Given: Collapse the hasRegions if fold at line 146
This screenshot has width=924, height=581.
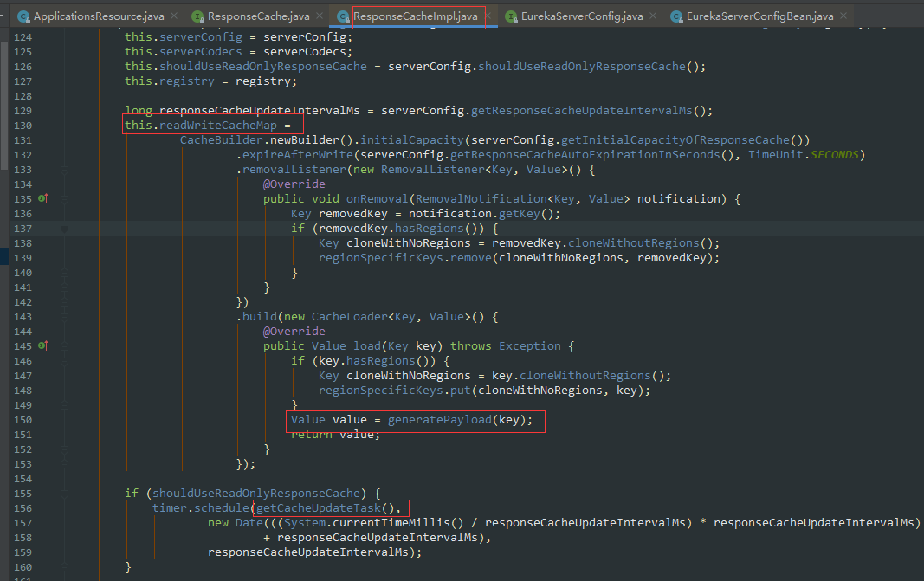Looking at the screenshot, I should pyautogui.click(x=64, y=361).
